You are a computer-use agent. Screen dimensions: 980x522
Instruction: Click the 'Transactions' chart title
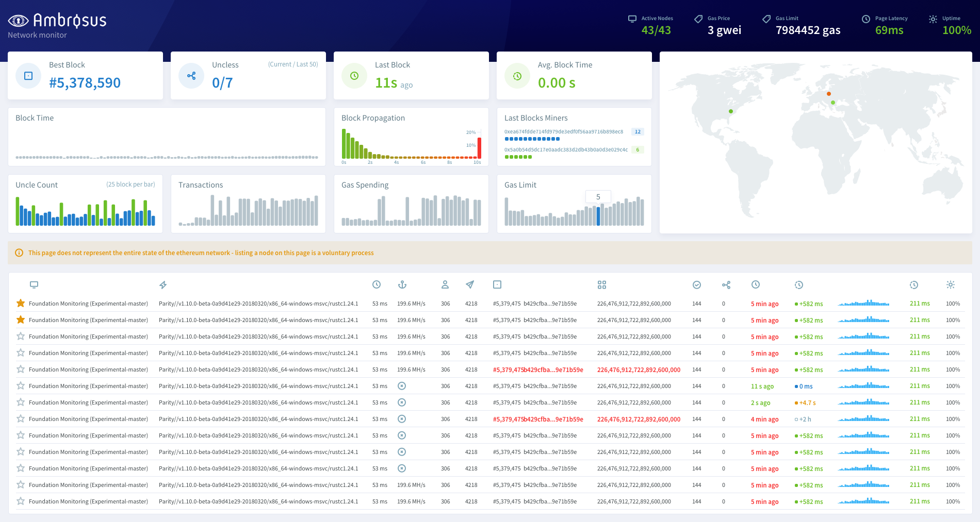(x=201, y=185)
